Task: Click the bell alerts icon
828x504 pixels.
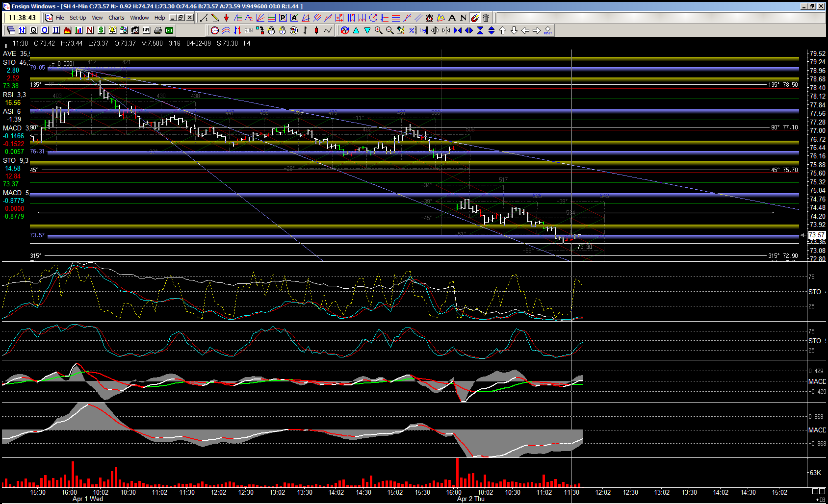Action: coord(112,30)
